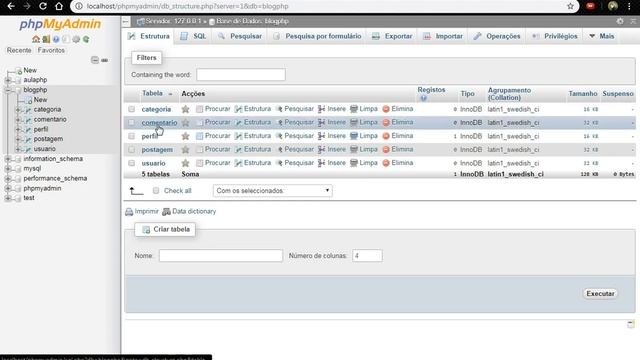Expand the performance_schema database node
This screenshot has height=360, width=640.
[x=8, y=178]
